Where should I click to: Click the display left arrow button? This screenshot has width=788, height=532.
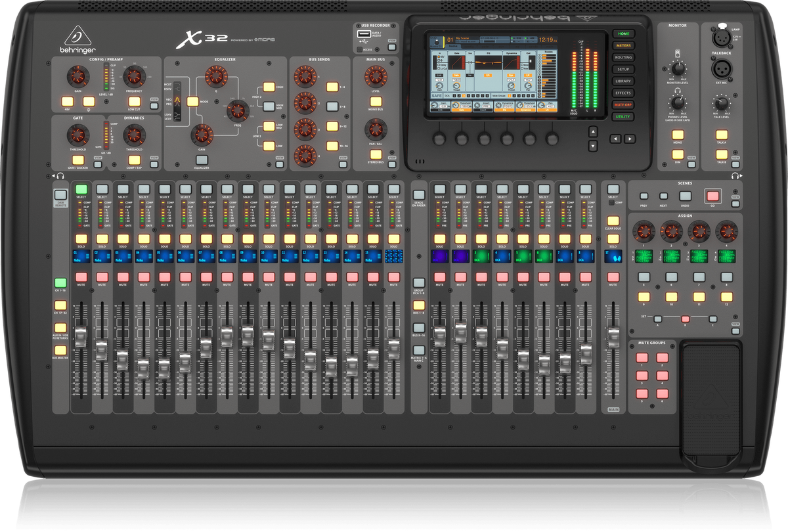[614, 139]
